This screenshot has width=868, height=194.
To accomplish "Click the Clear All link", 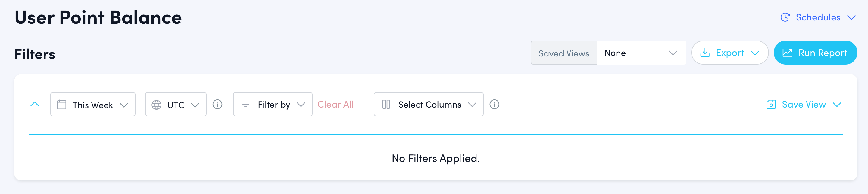I will [335, 104].
